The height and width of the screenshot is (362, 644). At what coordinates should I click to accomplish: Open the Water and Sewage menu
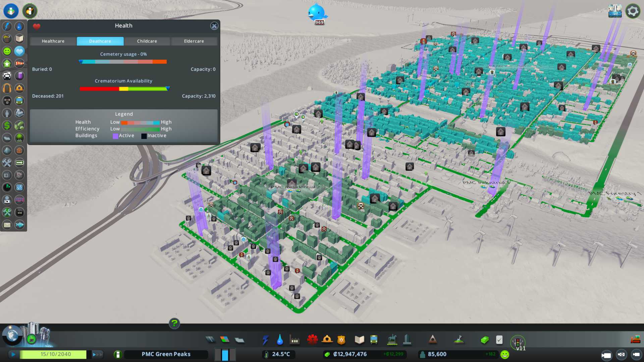(280, 340)
